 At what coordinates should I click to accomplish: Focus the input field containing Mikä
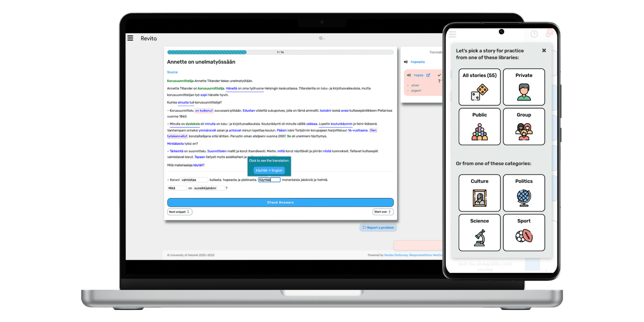177,188
